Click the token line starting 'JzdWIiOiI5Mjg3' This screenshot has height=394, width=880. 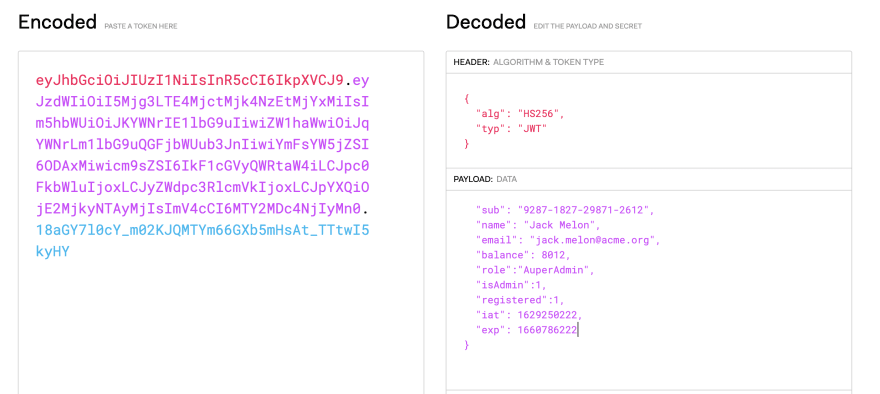click(x=203, y=102)
